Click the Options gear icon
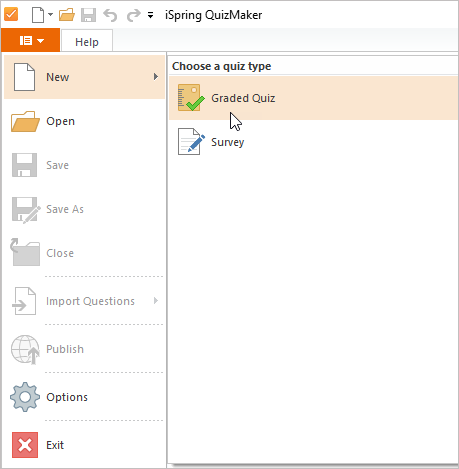Image resolution: width=459 pixels, height=469 pixels. [25, 397]
